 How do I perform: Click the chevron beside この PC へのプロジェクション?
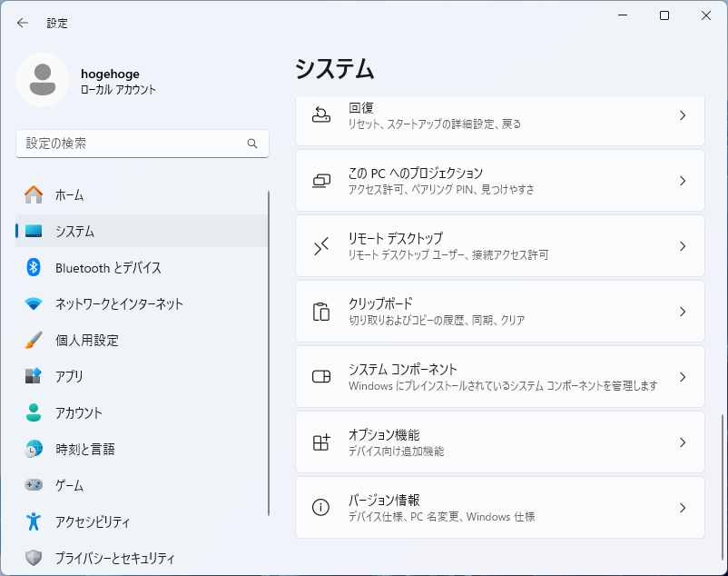pos(683,181)
